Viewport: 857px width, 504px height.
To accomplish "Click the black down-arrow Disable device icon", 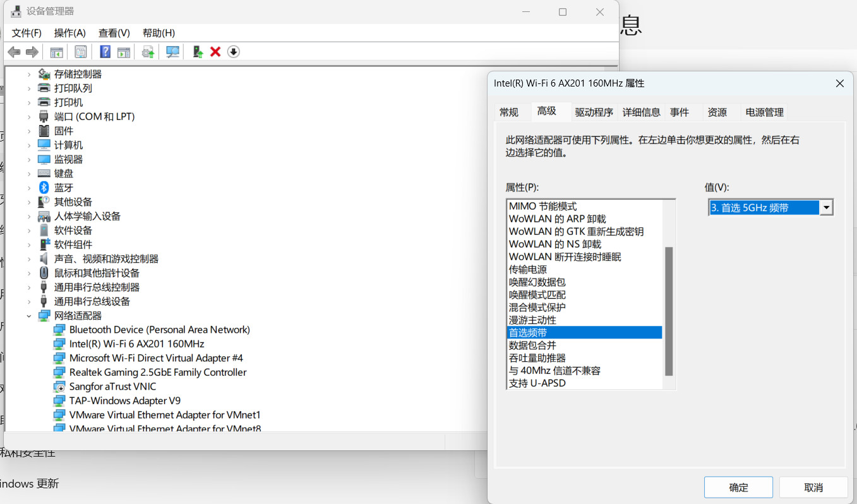I will coord(234,52).
